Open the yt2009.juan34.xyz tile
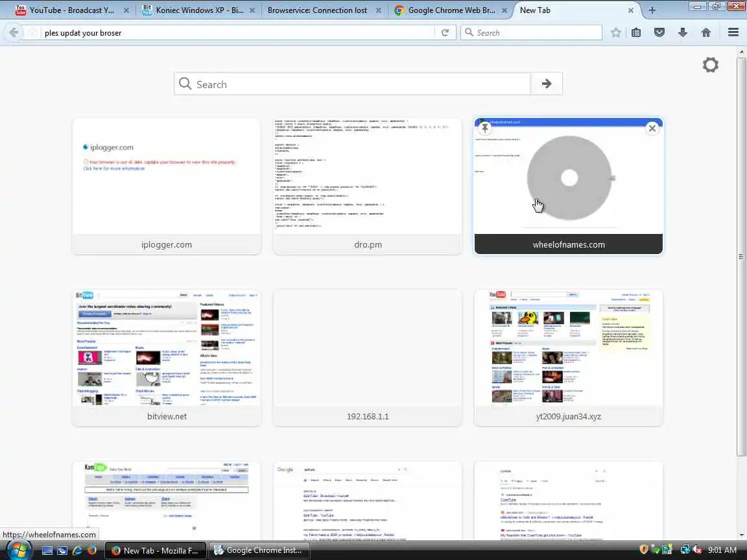The image size is (747, 560). click(x=568, y=357)
